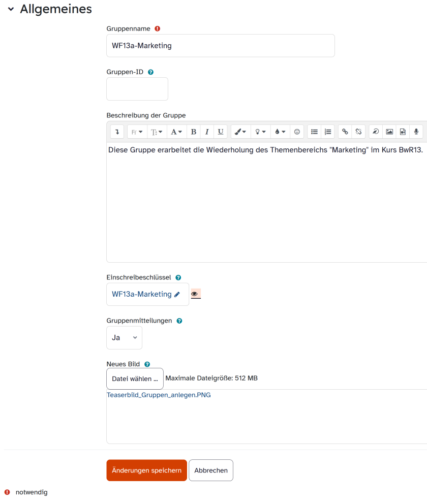Insert image using the picture icon
Viewport: 427px width, 504px height.
389,132
